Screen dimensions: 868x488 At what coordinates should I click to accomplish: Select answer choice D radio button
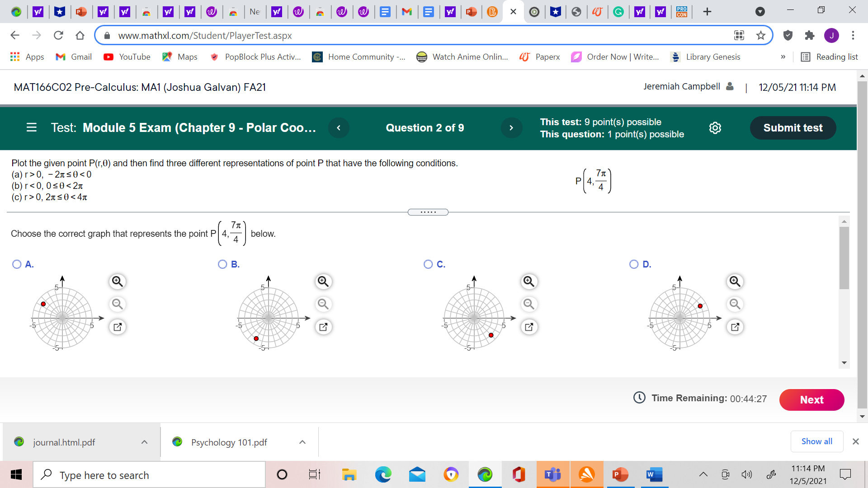click(x=634, y=264)
